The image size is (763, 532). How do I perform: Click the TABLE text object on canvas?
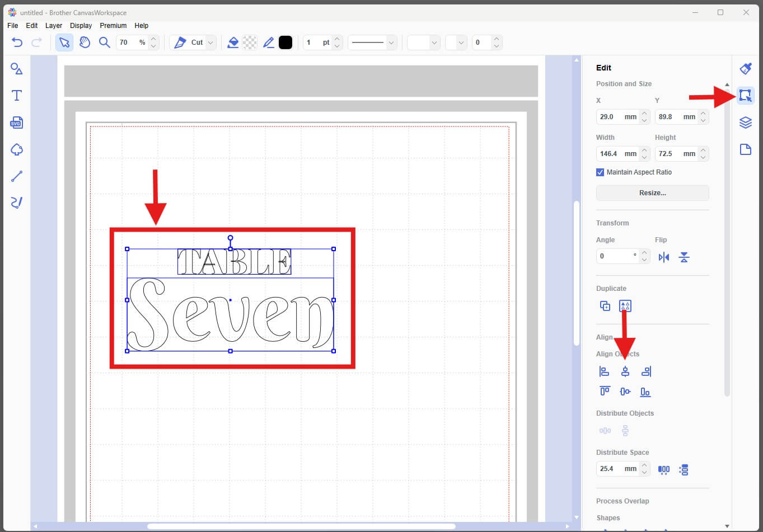pos(235,262)
